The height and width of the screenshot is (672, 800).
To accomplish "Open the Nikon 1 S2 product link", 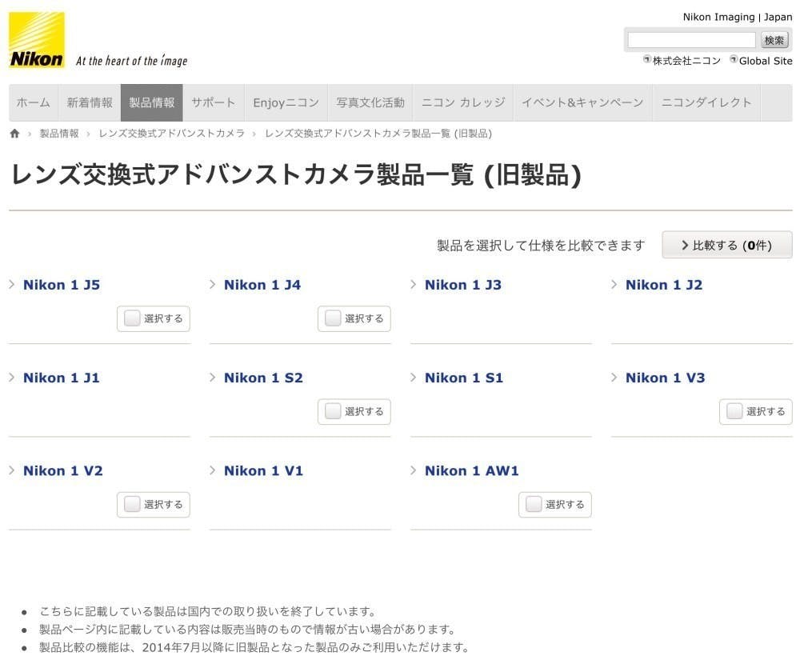I will tap(263, 378).
